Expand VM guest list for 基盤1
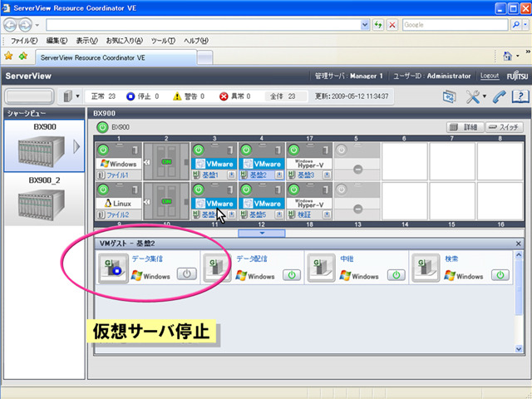 [231, 175]
